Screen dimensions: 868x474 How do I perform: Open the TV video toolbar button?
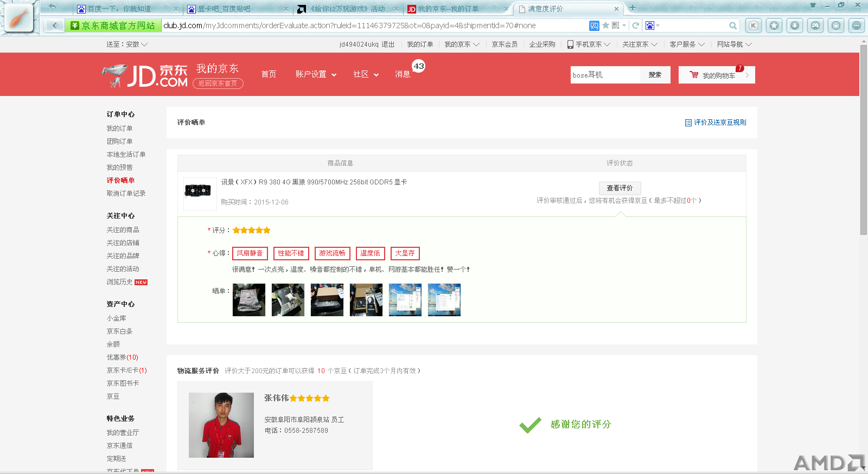[836, 25]
